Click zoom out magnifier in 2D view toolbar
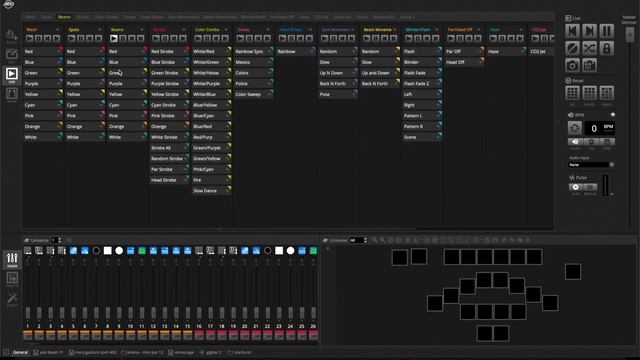The width and height of the screenshot is (640, 360). coord(383,240)
